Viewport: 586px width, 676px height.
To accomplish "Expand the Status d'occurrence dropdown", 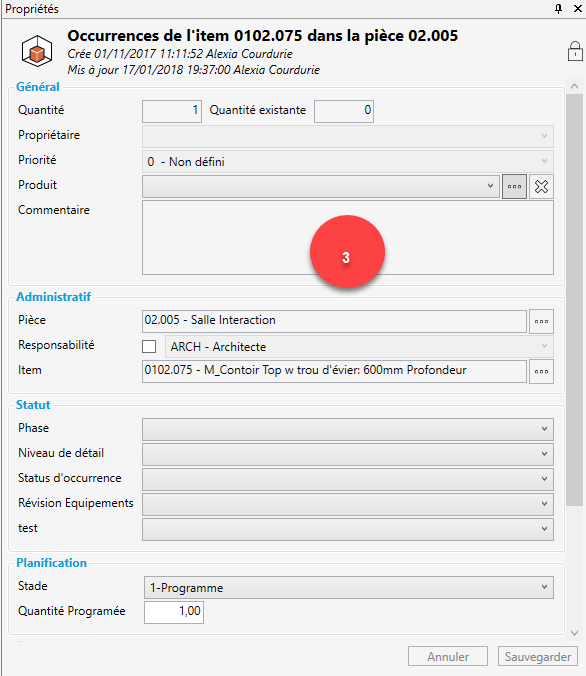I will coord(348,479).
